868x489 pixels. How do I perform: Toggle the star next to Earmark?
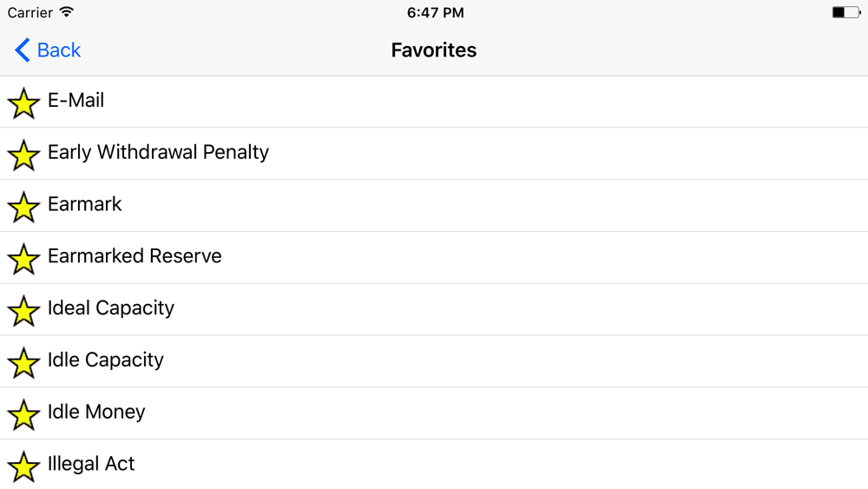click(23, 207)
